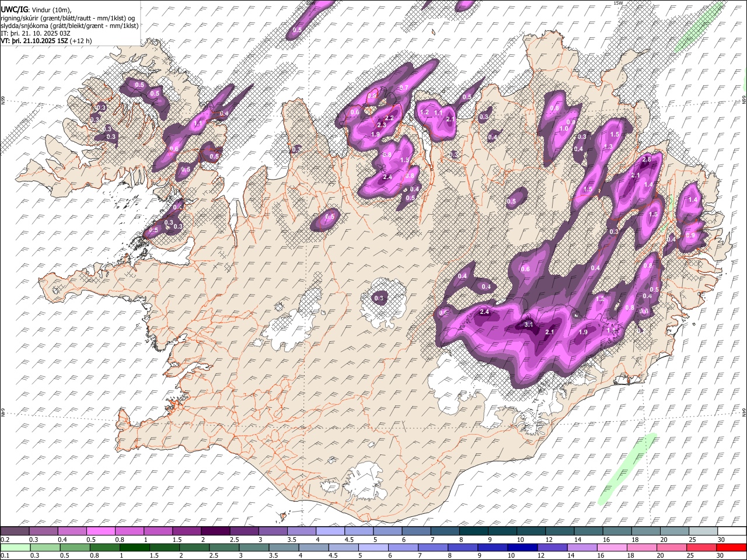Click the red 30 swatch in the lower rain scale
The width and height of the screenshot is (747, 560).
click(731, 547)
